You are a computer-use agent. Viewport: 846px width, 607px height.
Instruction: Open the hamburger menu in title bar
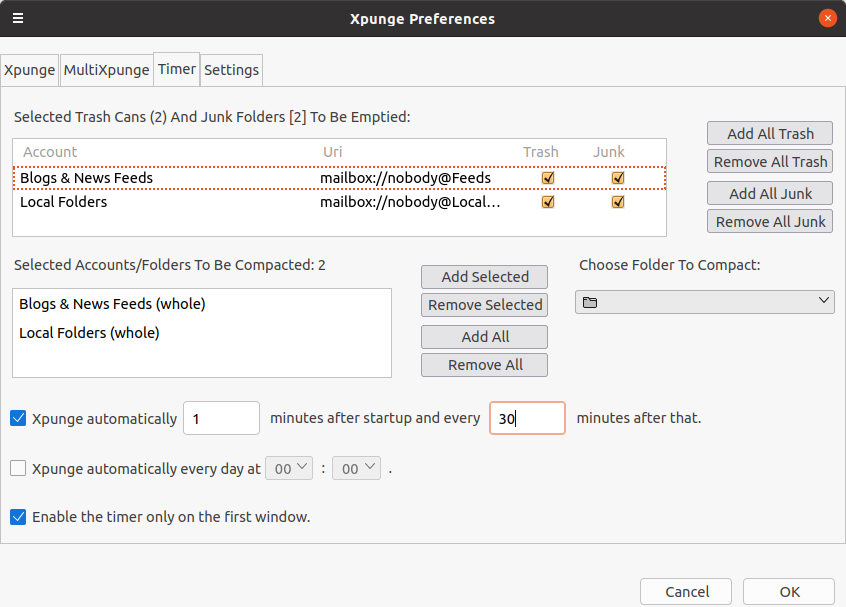click(18, 18)
